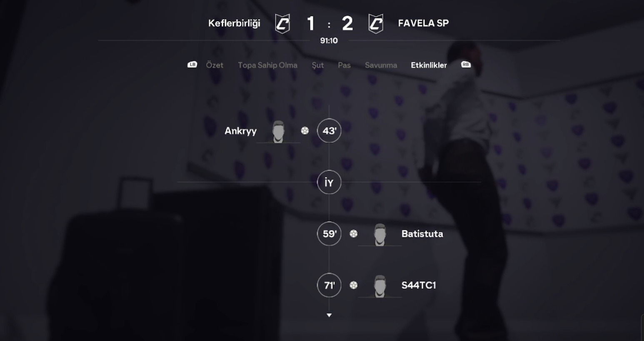Screen dimensions: 644x341
Task: Open the Savunma tab
Action: pyautogui.click(x=381, y=65)
